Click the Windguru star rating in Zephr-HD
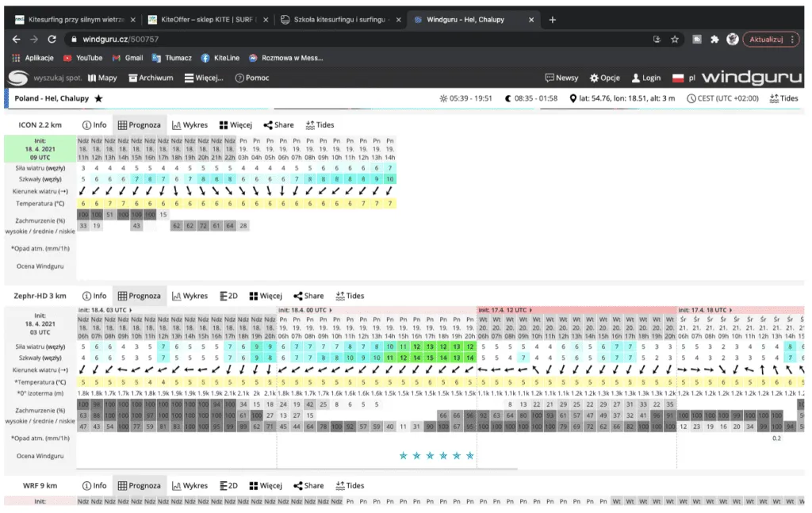Viewport: 812px width, 513px height. tap(437, 455)
